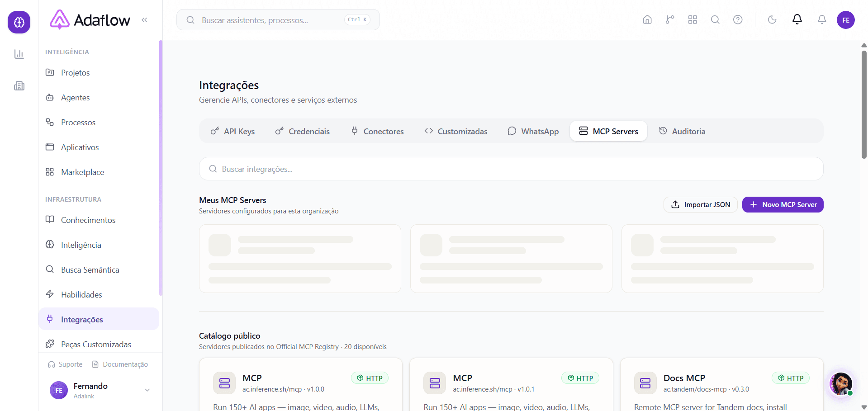Image resolution: width=868 pixels, height=411 pixels.
Task: Click the ac.inference.sh/mcp · v1.0.0 text
Action: tap(283, 389)
